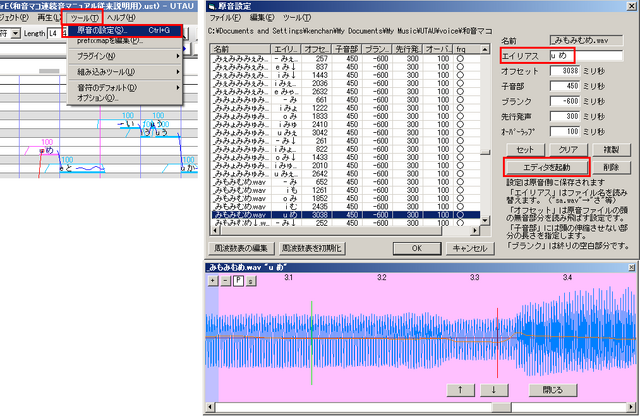Click the green marker line on the waveform
The image size is (640, 416).
[x=311, y=343]
